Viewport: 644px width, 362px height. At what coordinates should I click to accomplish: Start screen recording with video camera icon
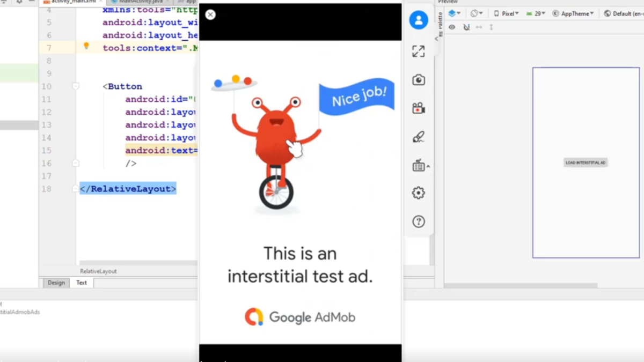coord(418,108)
